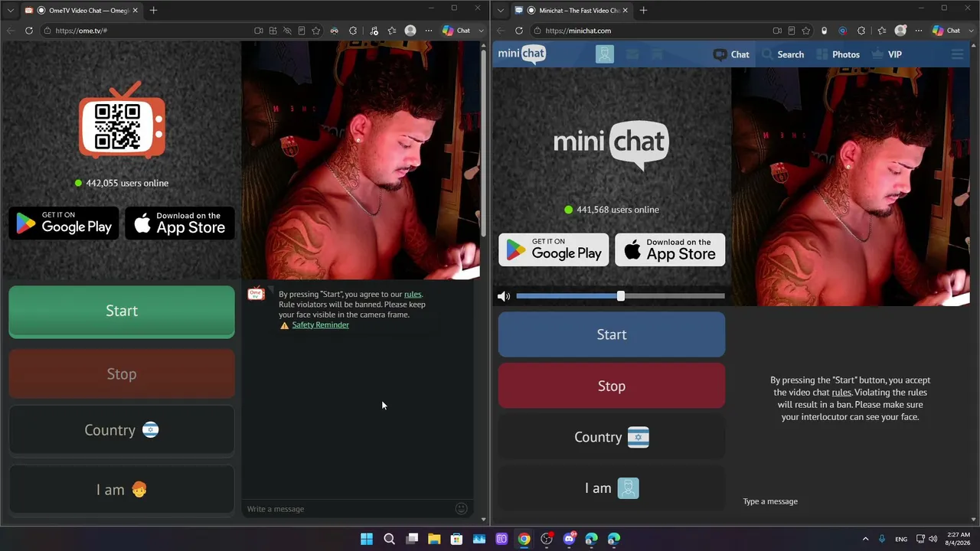The image size is (980, 551).
Task: Open the emoji picker in OmeTV chat
Action: tap(461, 508)
